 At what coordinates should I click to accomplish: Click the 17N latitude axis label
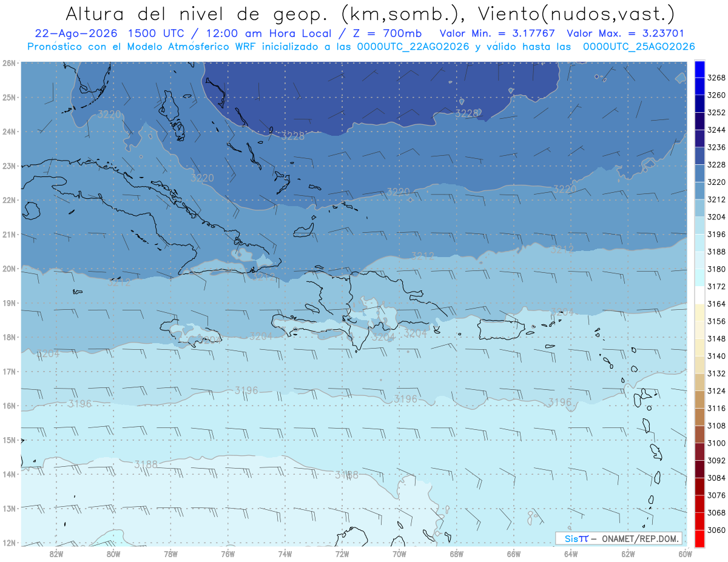[10, 372]
